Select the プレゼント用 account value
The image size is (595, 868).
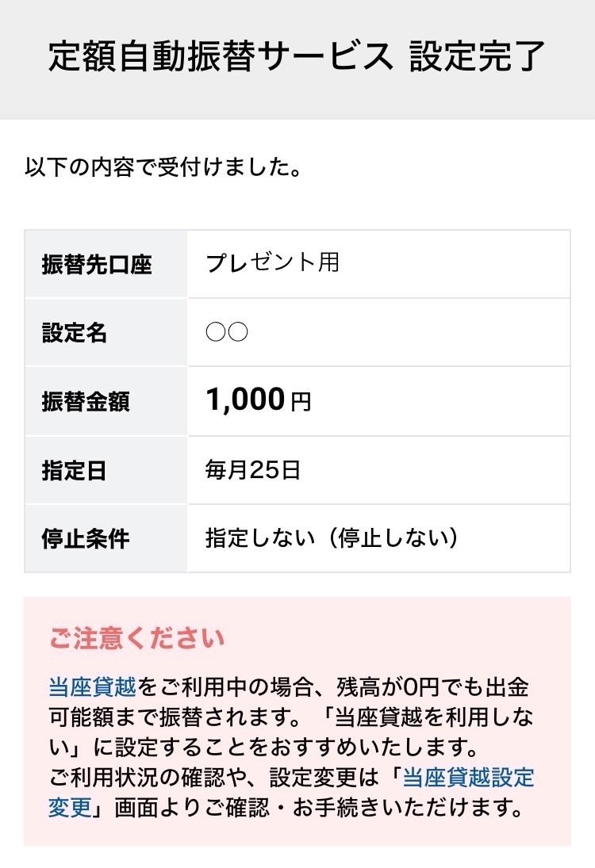tap(273, 263)
